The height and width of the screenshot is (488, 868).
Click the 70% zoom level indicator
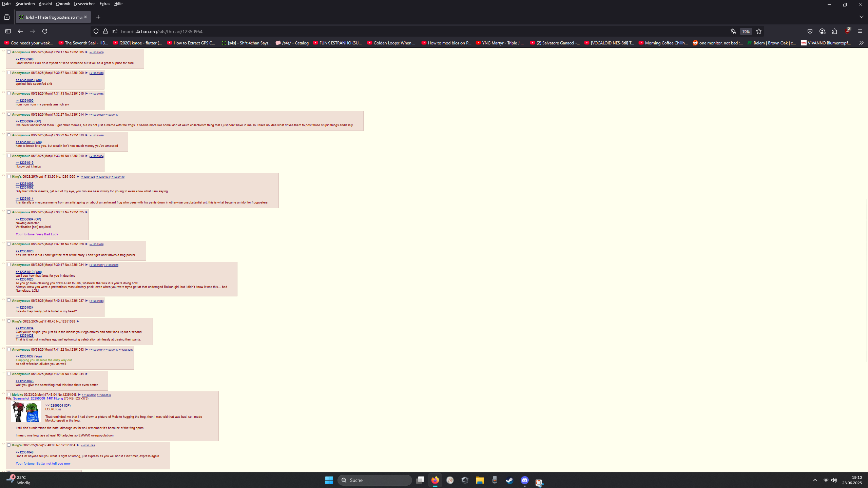click(x=746, y=31)
